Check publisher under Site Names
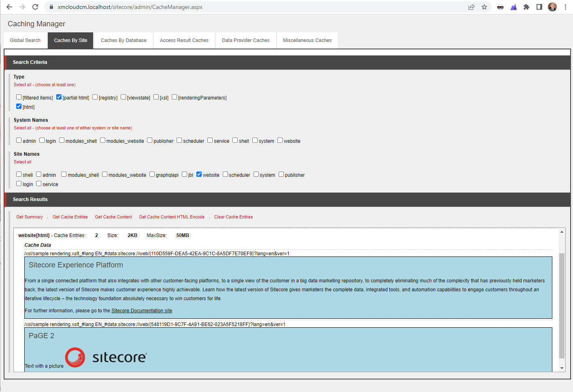Image resolution: width=573 pixels, height=392 pixels. tap(281, 174)
